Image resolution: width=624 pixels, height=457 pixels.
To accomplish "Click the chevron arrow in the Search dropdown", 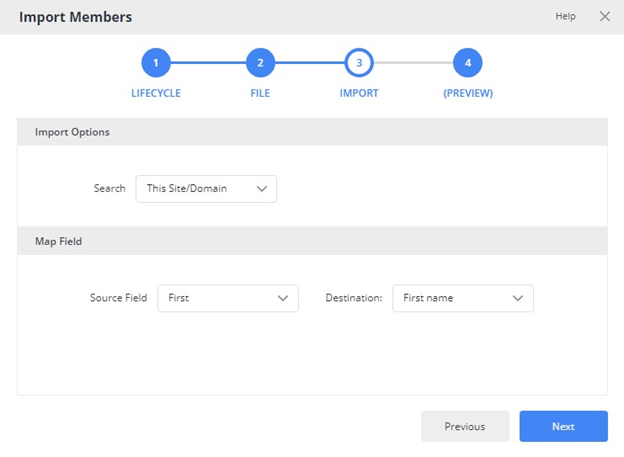I will tap(262, 188).
